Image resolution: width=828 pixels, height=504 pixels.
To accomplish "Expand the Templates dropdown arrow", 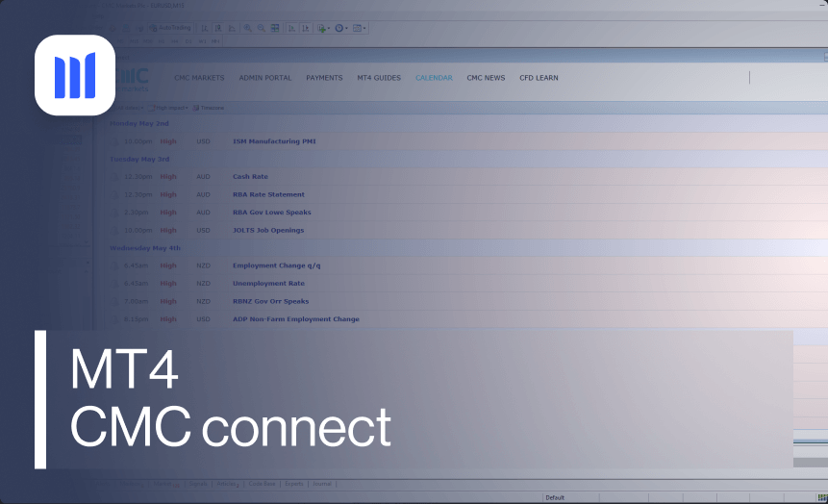I will coord(364,29).
